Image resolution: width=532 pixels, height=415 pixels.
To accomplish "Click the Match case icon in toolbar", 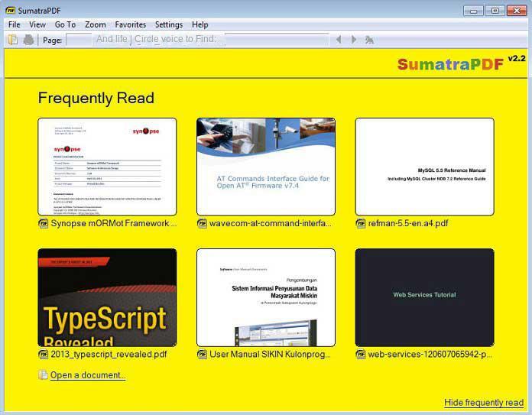I will coord(369,40).
